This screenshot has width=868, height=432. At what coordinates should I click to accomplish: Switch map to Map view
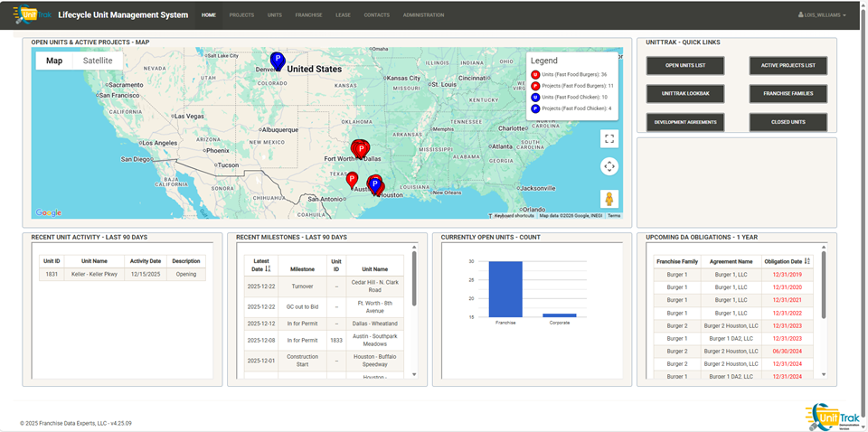tap(54, 61)
